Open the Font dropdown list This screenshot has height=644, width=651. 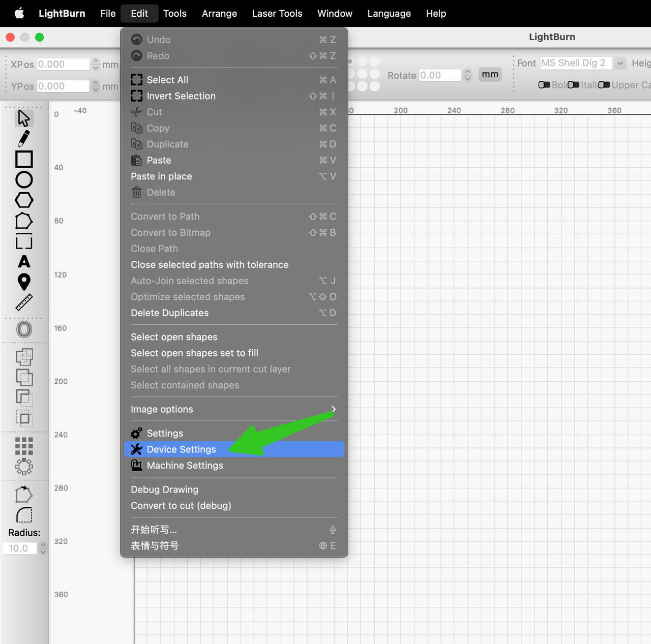click(620, 63)
